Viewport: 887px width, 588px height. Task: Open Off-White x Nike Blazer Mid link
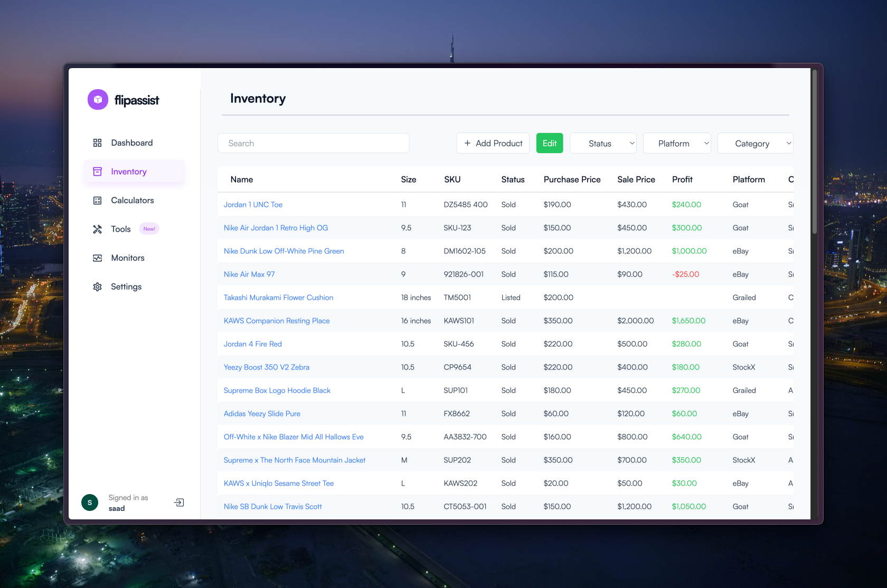[294, 437]
